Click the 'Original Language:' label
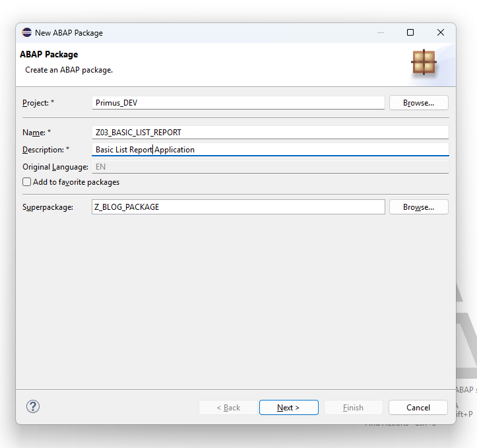This screenshot has width=477, height=448. tap(55, 167)
